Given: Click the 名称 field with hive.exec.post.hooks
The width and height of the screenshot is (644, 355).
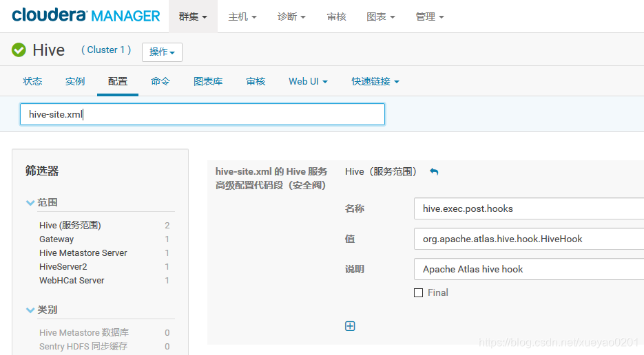Looking at the screenshot, I should point(529,208).
